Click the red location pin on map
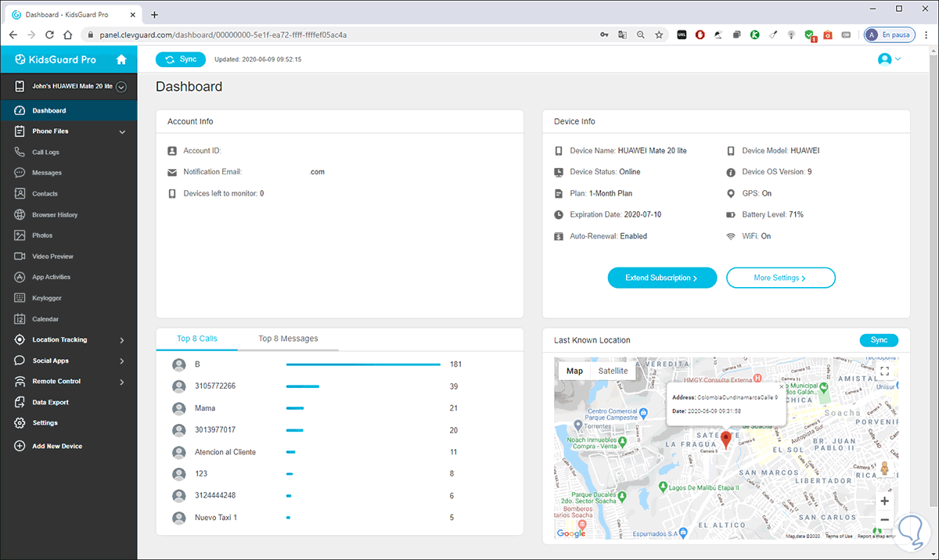 click(725, 439)
